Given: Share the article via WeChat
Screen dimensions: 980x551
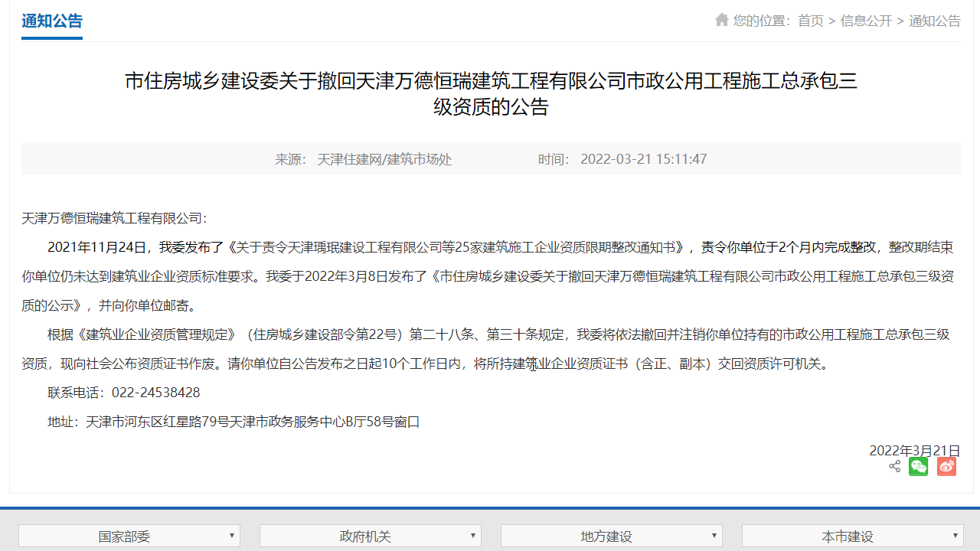Looking at the screenshot, I should pos(918,466).
